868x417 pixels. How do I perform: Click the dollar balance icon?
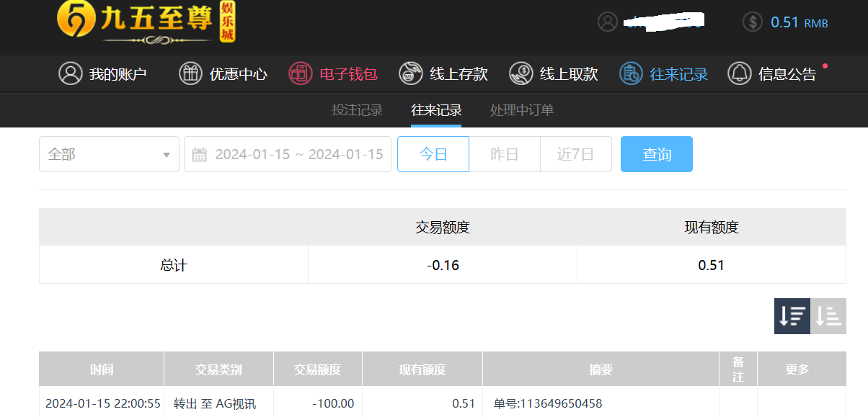coord(752,22)
